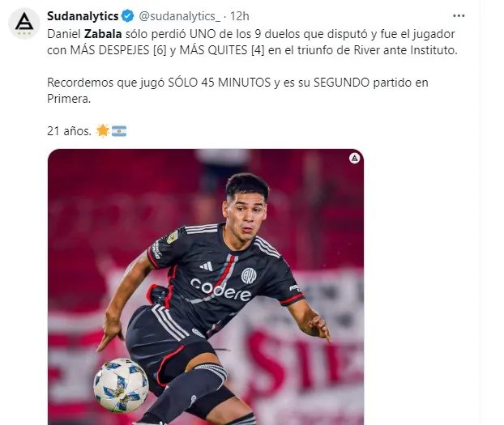The height and width of the screenshot is (425, 504).
Task: Click the bold word Zabala
Action: tap(103, 34)
